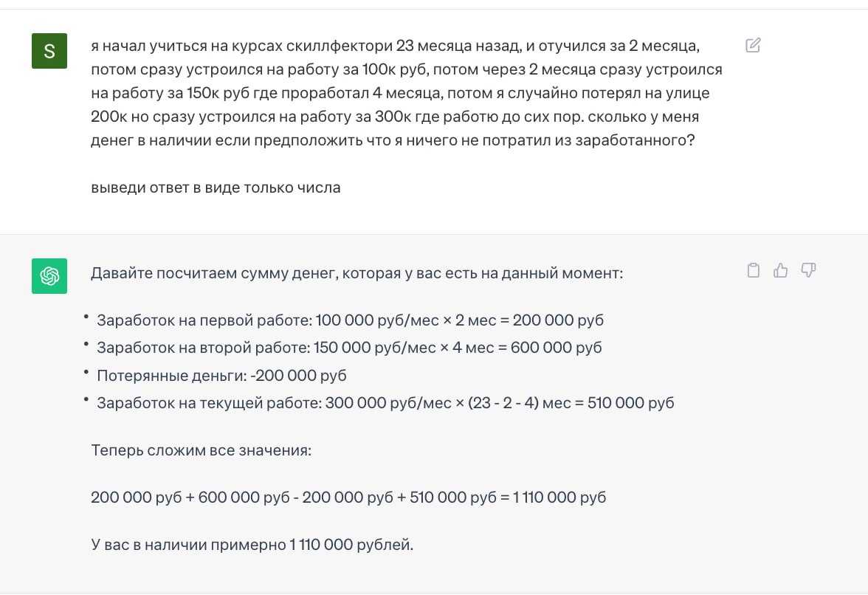Click the final line "У вас в наличии примерно"
Image resolution: width=868 pixels, height=595 pixels.
click(252, 546)
